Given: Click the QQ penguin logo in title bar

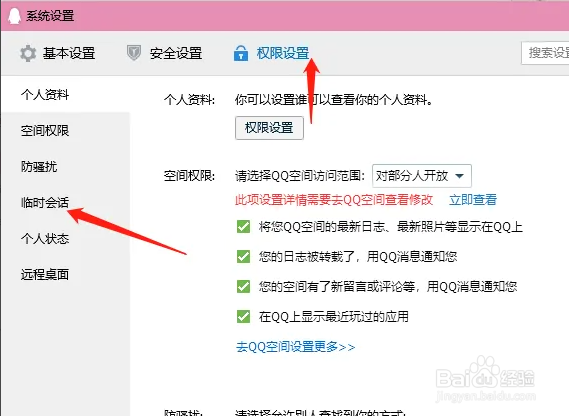Looking at the screenshot, I should point(14,16).
